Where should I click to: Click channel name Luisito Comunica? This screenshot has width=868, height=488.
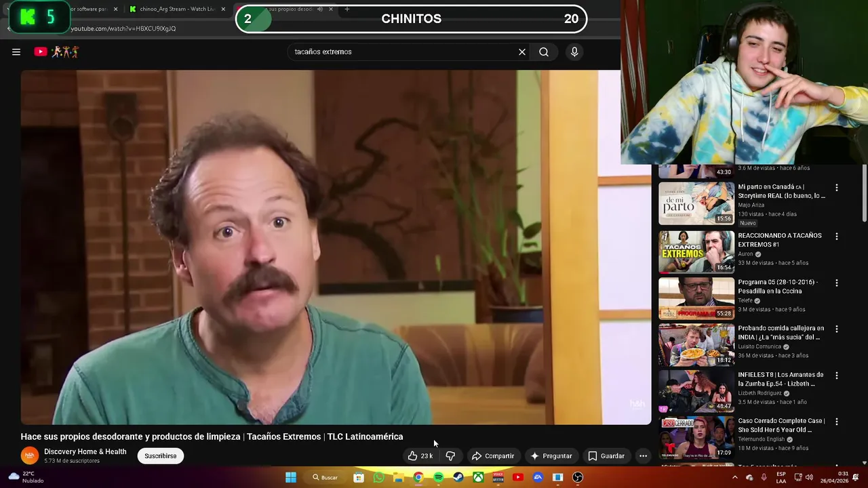pyautogui.click(x=759, y=346)
